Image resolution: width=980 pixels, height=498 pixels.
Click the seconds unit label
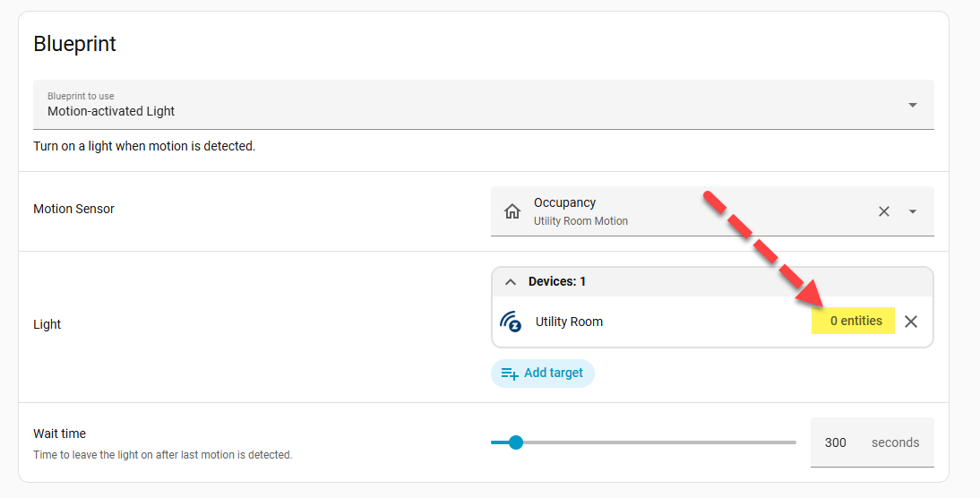(x=895, y=442)
